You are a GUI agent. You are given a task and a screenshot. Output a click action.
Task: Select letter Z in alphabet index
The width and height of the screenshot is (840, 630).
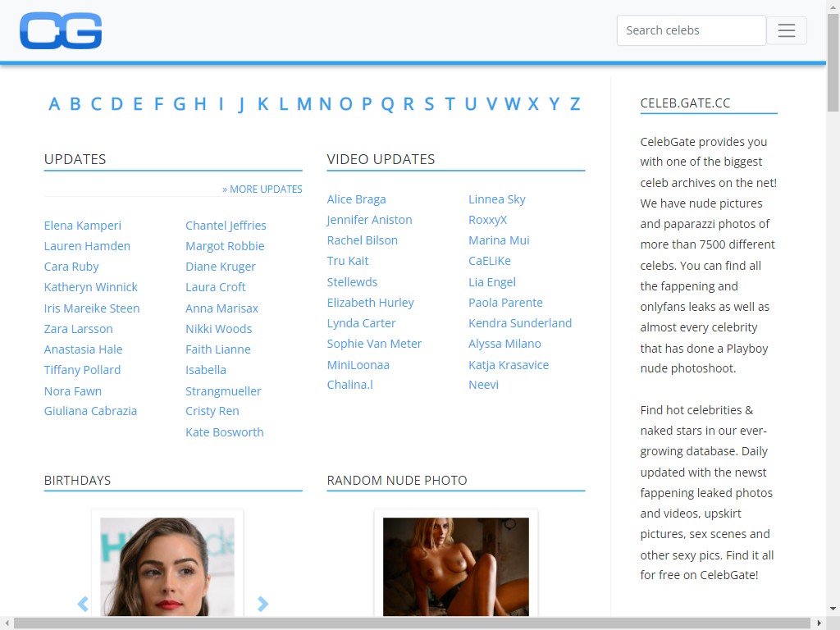click(575, 104)
